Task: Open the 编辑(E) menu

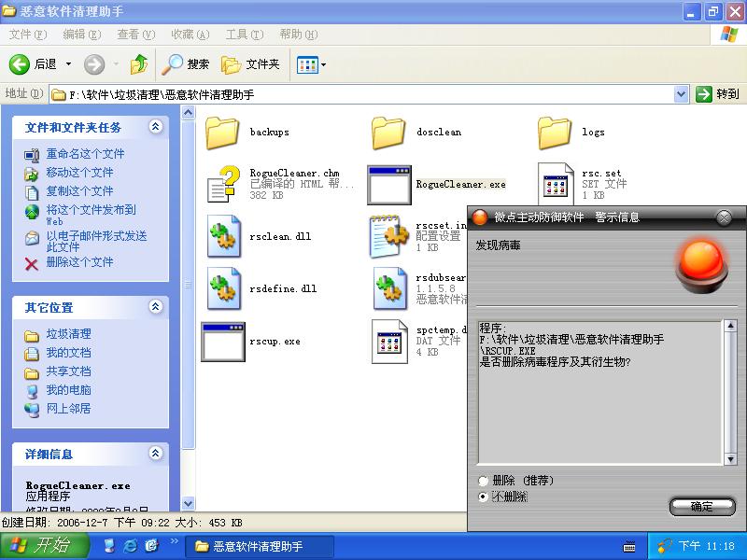Action: click(x=82, y=35)
